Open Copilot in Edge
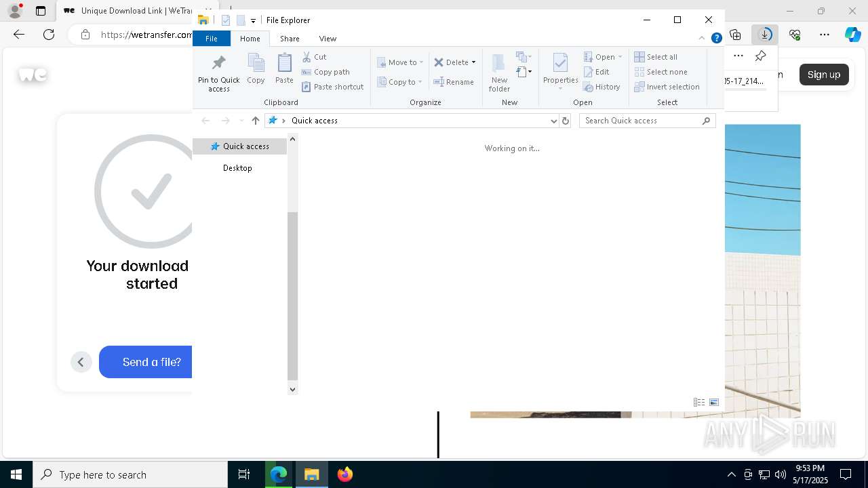This screenshot has width=868, height=488. tap(852, 35)
